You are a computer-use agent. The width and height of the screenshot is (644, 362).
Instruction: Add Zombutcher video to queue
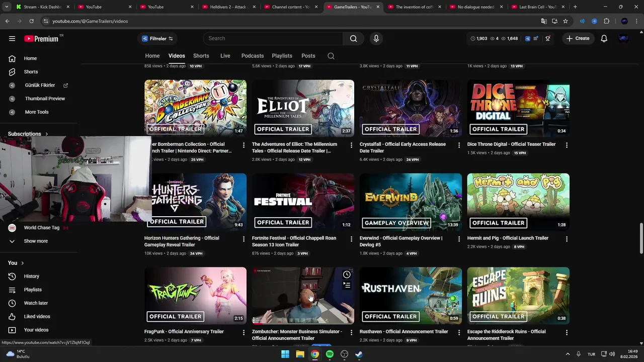pyautogui.click(x=347, y=285)
